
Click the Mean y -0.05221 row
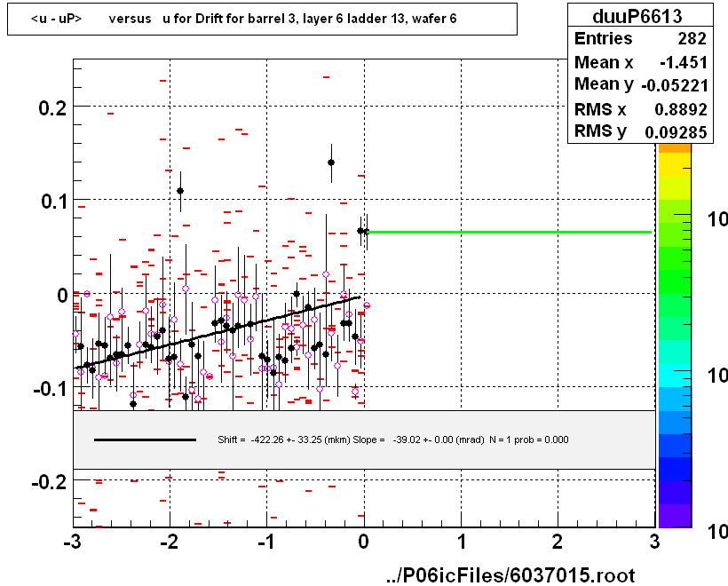coord(640,85)
